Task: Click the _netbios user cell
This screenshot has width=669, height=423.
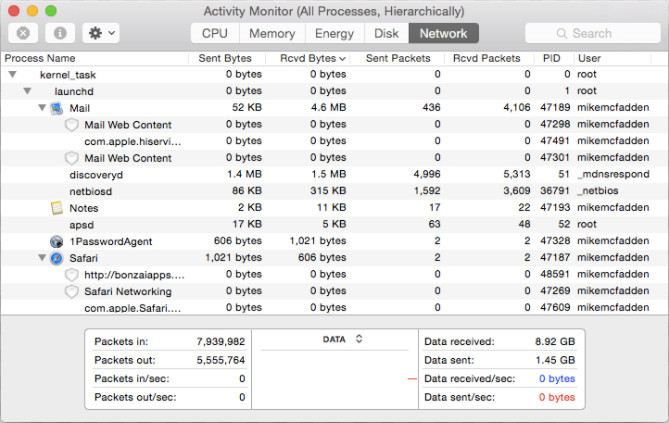Action: pyautogui.click(x=598, y=191)
